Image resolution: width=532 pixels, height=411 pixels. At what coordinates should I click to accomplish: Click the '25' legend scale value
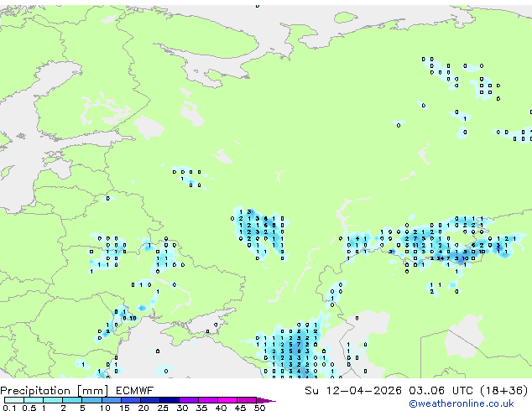tap(163, 408)
